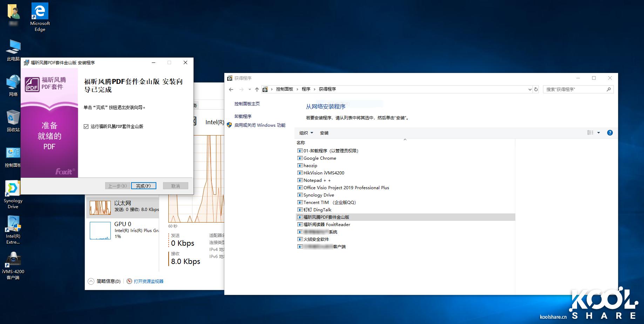The image size is (644, 324).
Task: Open the view options dropdown arrow
Action: 598,133
